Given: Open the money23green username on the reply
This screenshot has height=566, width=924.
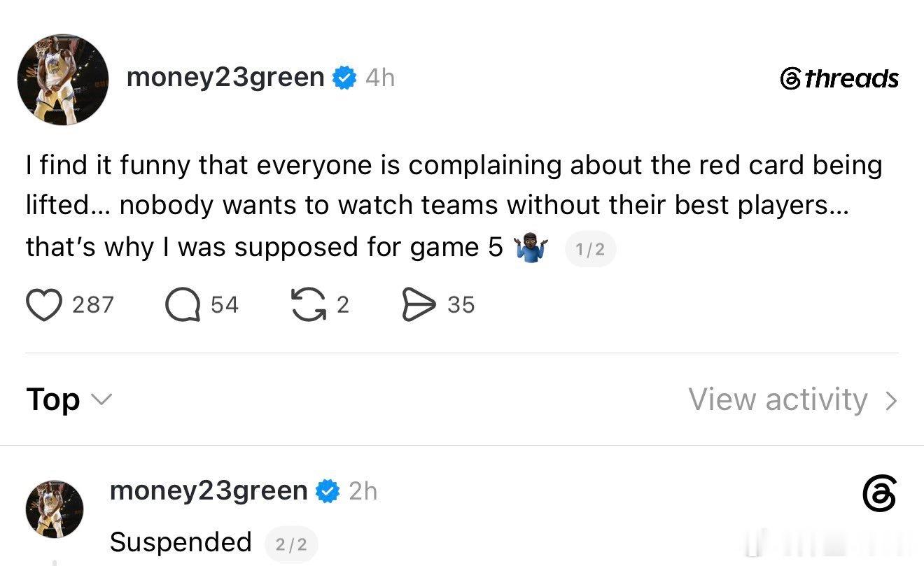Looking at the screenshot, I should coord(209,491).
